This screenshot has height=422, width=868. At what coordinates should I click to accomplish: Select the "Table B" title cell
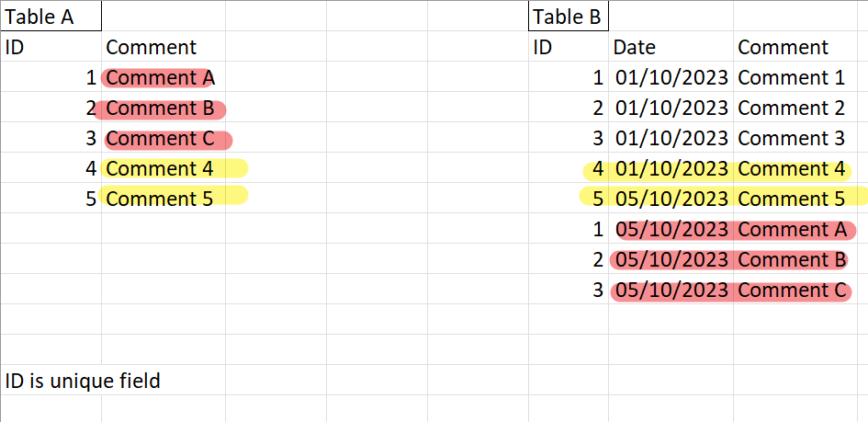coord(569,16)
